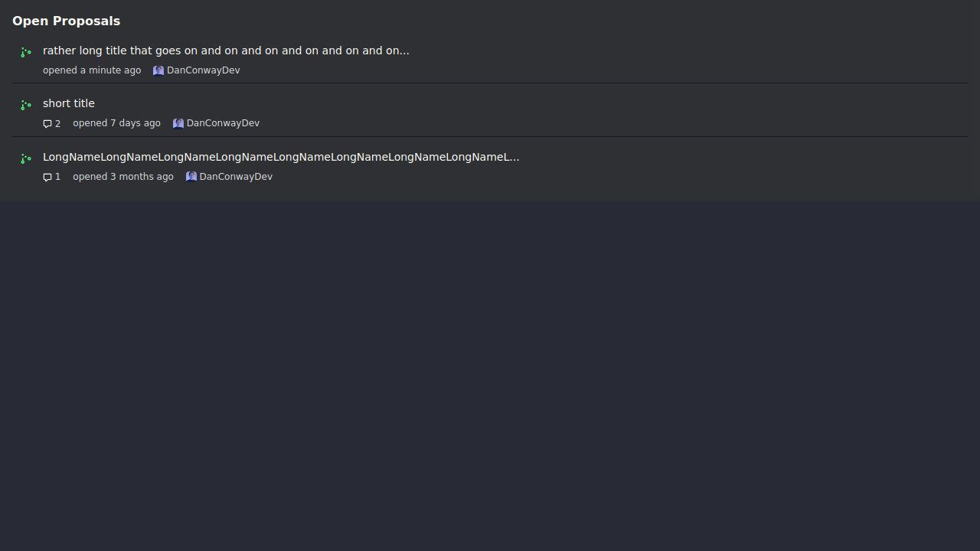Click the comment count "1" under LongName proposal
Viewport: 980px width, 551px height.
pos(57,177)
